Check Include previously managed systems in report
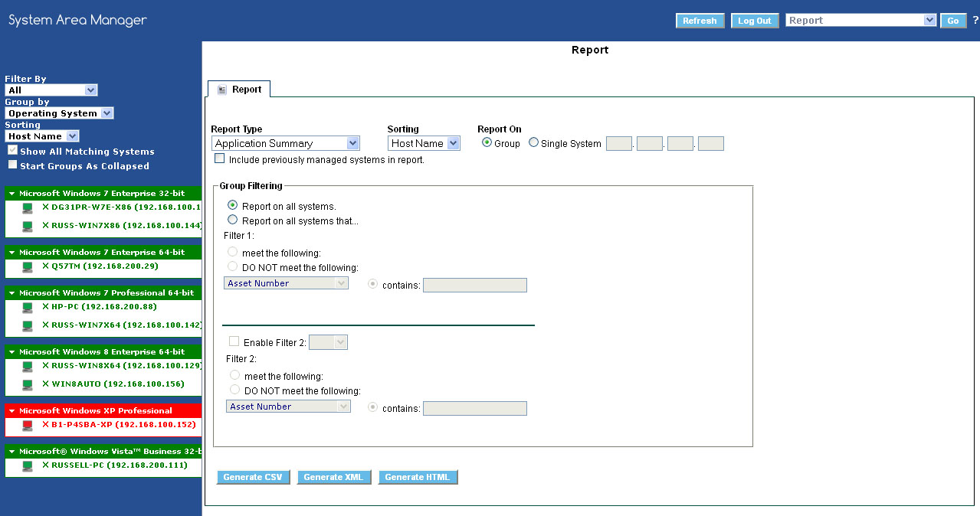The width and height of the screenshot is (980, 516). click(x=220, y=159)
